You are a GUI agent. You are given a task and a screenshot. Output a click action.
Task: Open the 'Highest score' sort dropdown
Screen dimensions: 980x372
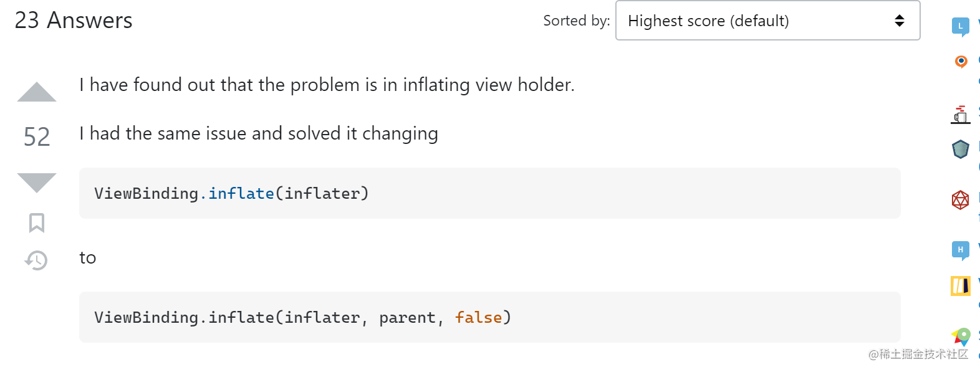(767, 21)
